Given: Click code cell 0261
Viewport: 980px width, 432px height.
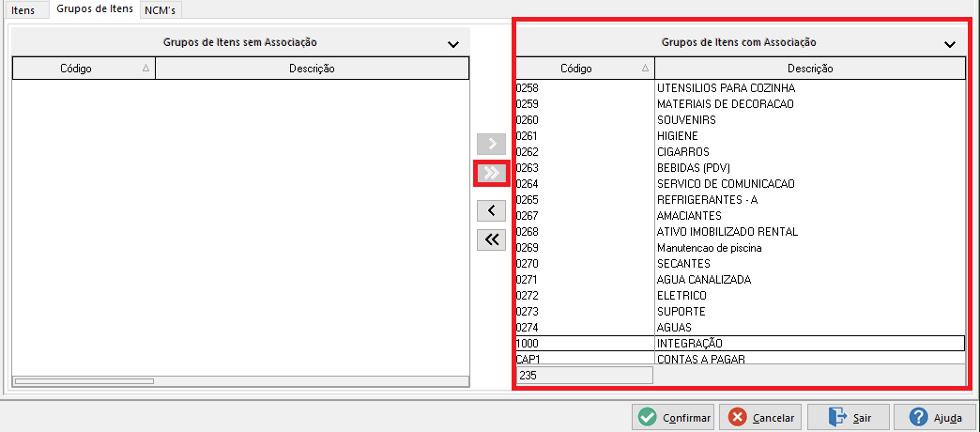Looking at the screenshot, I should coord(585,135).
